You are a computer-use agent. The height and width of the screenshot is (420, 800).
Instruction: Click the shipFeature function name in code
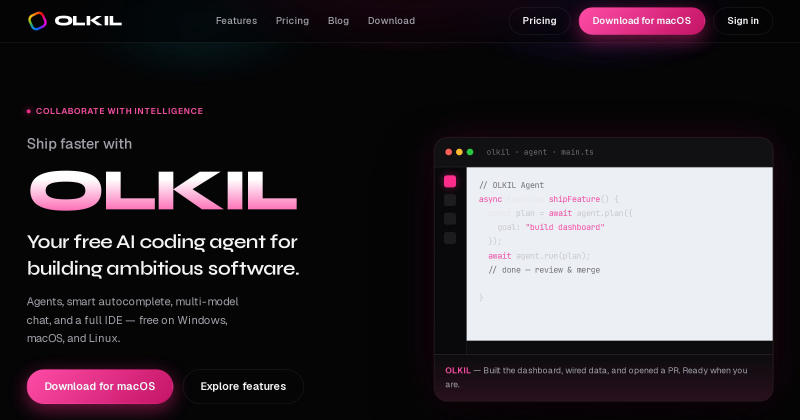(574, 199)
